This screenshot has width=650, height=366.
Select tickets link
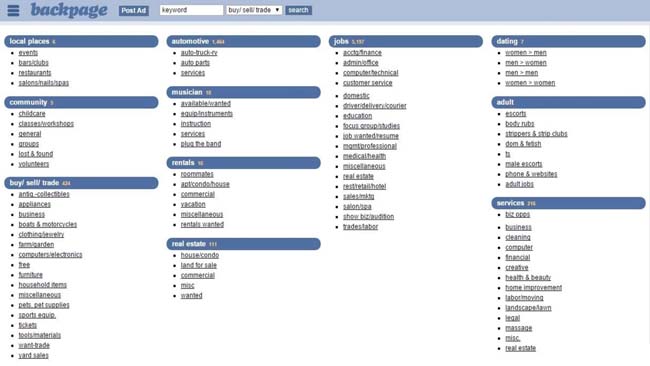coord(27,325)
